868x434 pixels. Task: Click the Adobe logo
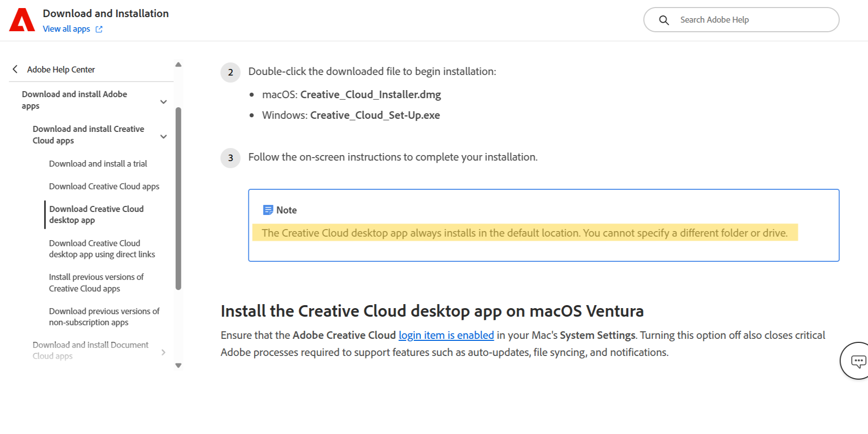22,20
